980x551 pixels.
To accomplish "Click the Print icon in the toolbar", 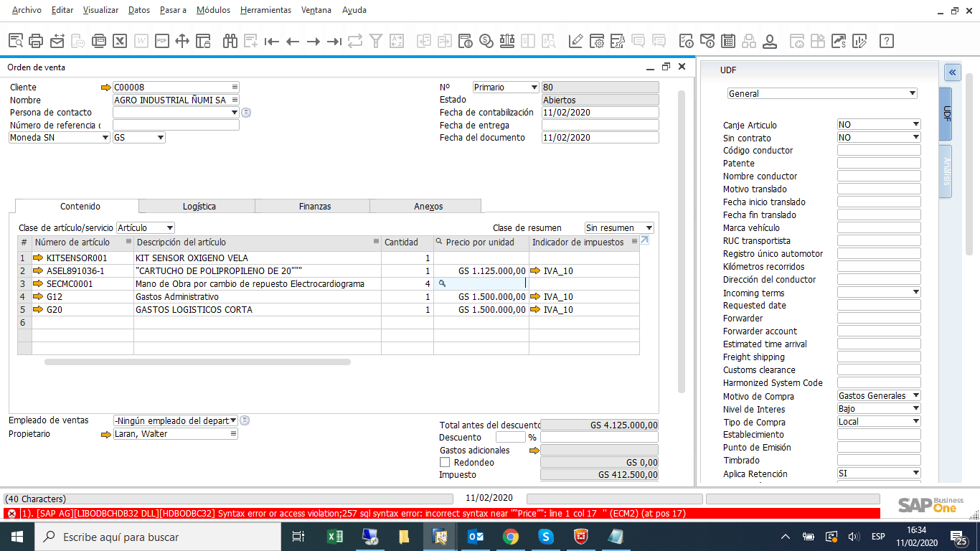I will 36,41.
